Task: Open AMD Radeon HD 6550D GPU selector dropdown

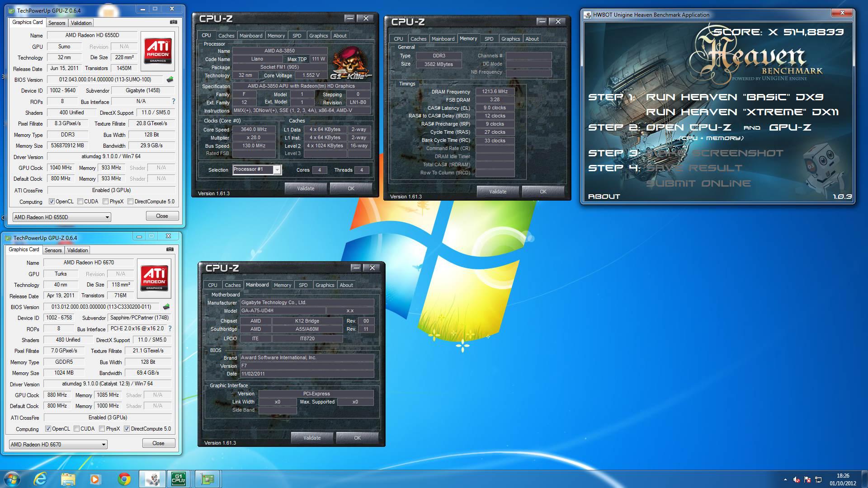Action: click(61, 217)
